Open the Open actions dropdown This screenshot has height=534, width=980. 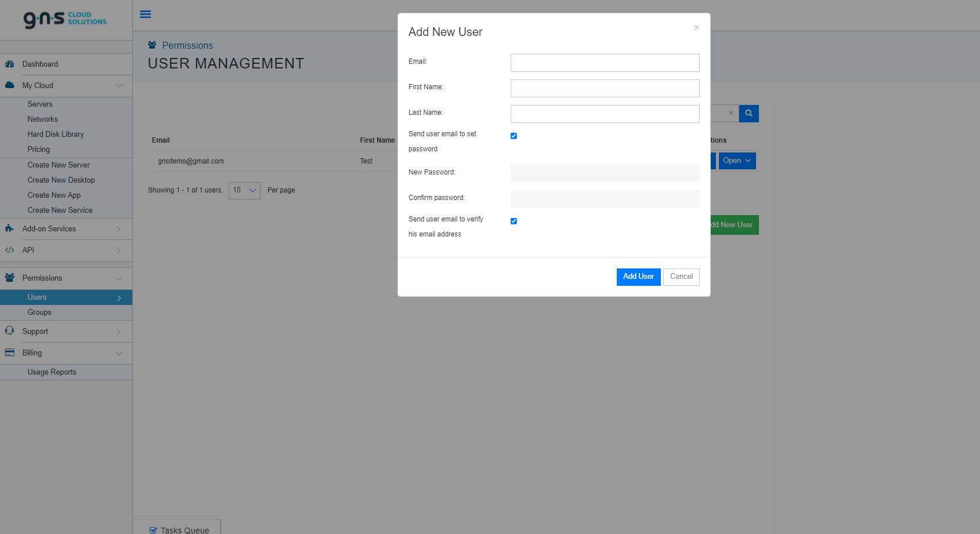click(x=737, y=161)
